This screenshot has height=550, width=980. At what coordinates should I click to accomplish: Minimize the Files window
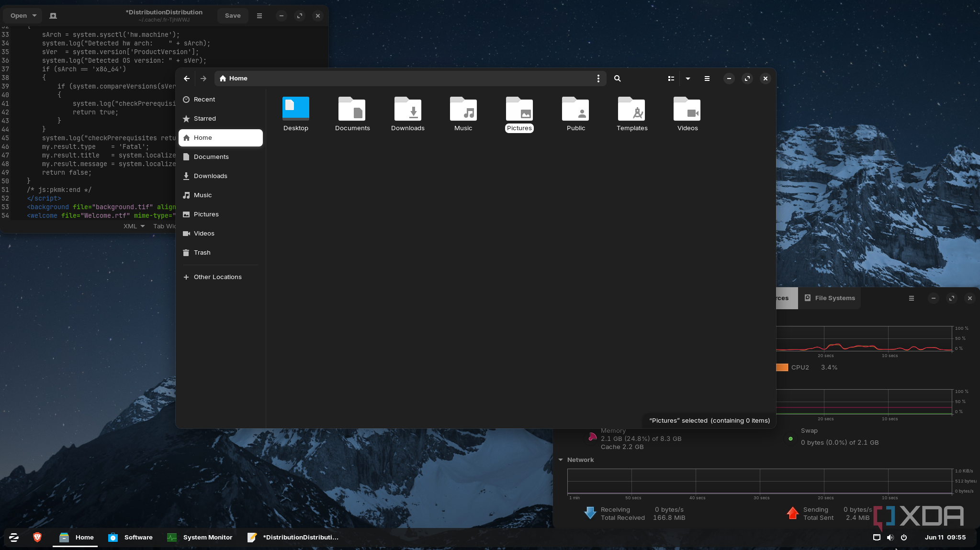coord(729,79)
